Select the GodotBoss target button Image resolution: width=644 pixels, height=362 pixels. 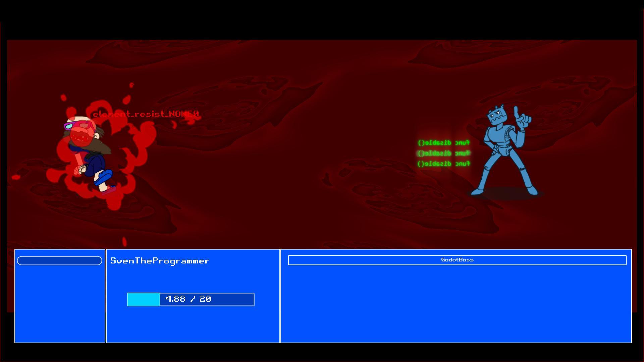457,260
